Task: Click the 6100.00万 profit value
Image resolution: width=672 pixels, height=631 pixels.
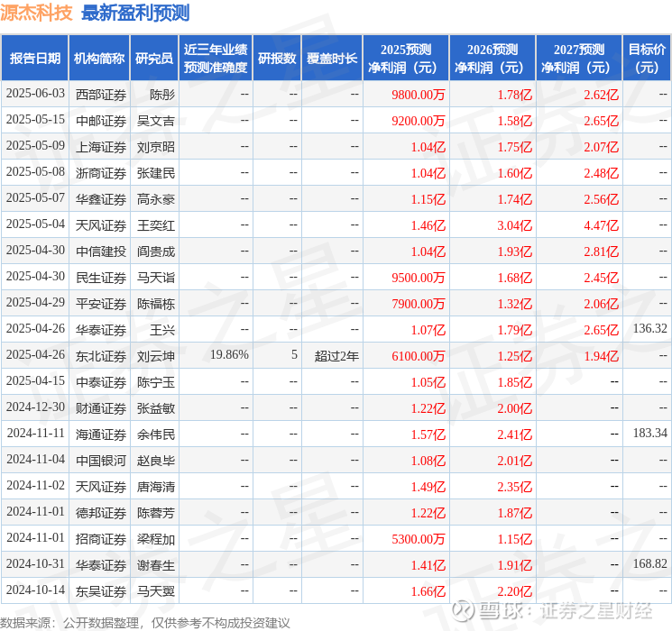Action: point(419,356)
